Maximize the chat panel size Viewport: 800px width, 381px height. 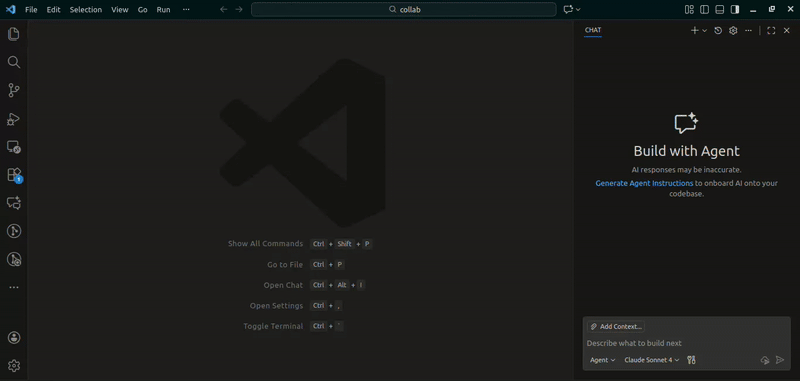(771, 31)
